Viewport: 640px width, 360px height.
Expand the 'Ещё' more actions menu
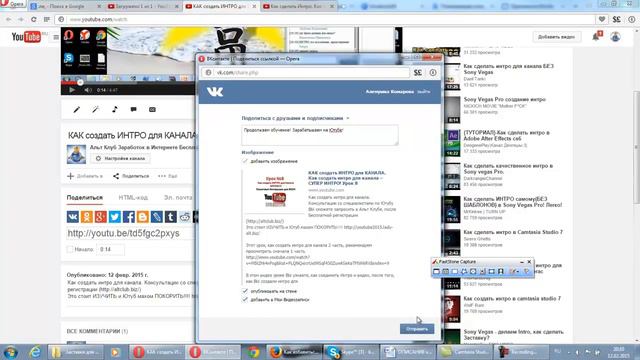(168, 176)
